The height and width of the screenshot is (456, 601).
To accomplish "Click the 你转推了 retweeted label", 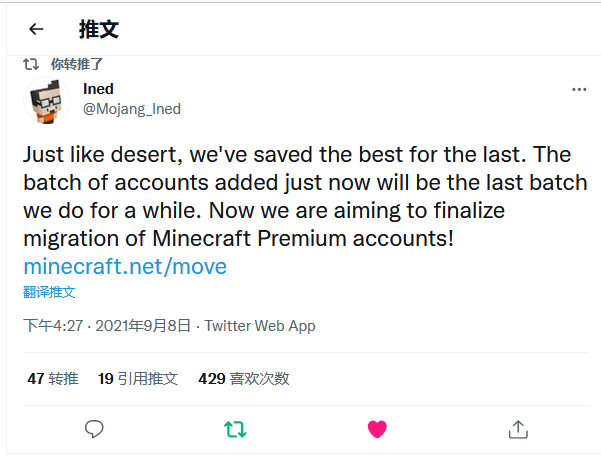I will tap(77, 64).
